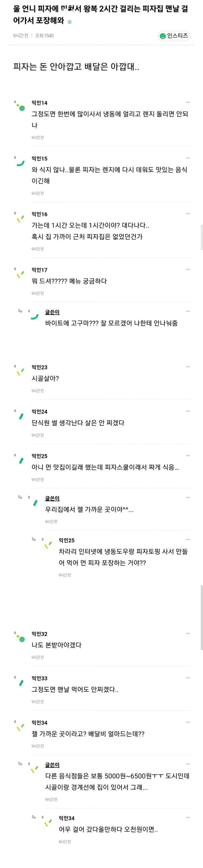Click the avatar beside 익인24's comment
The height and width of the screenshot is (868, 203).
(x=21, y=417)
